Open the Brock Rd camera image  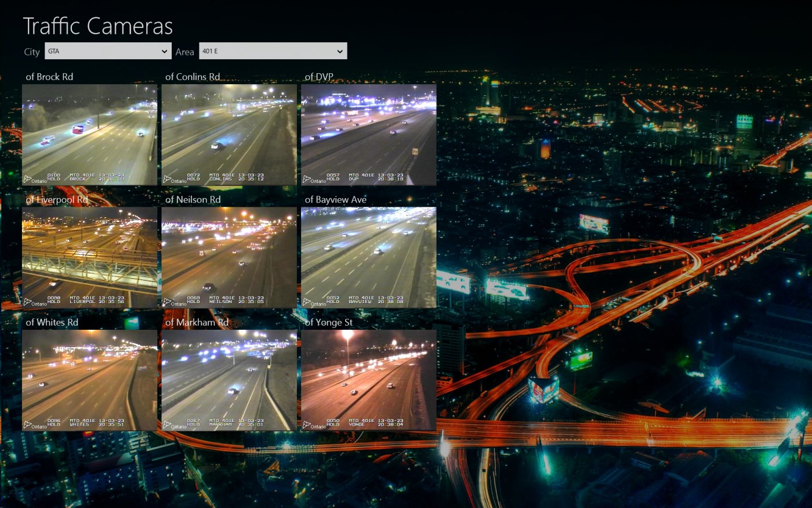click(x=89, y=134)
